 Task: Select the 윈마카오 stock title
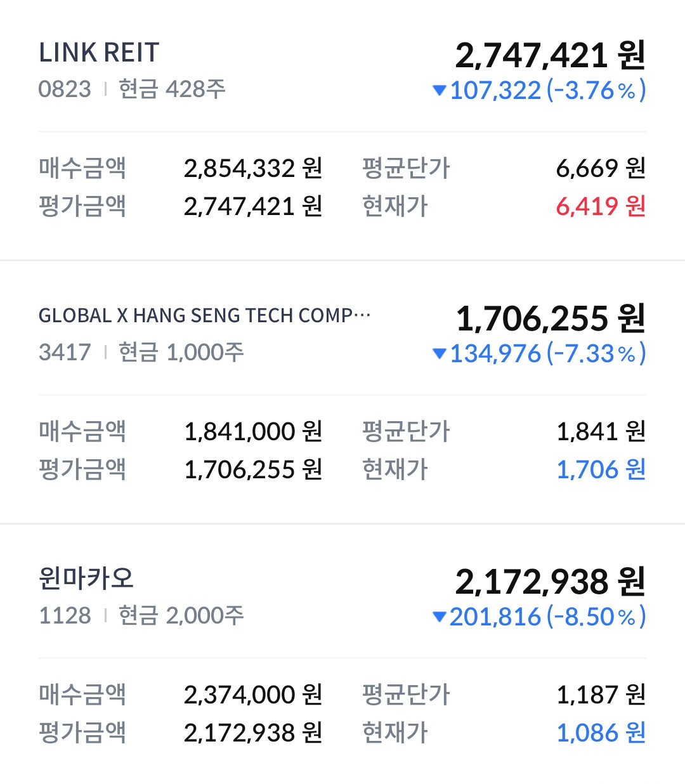(x=86, y=578)
